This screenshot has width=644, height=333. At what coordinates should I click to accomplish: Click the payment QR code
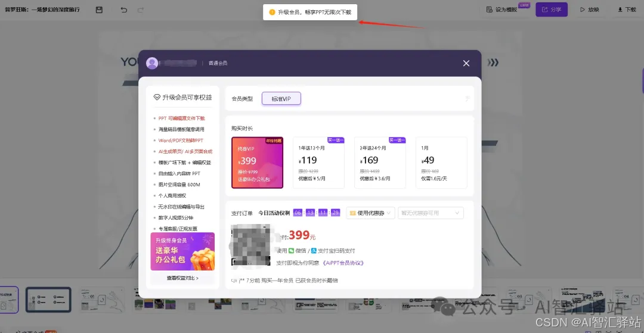tap(251, 245)
